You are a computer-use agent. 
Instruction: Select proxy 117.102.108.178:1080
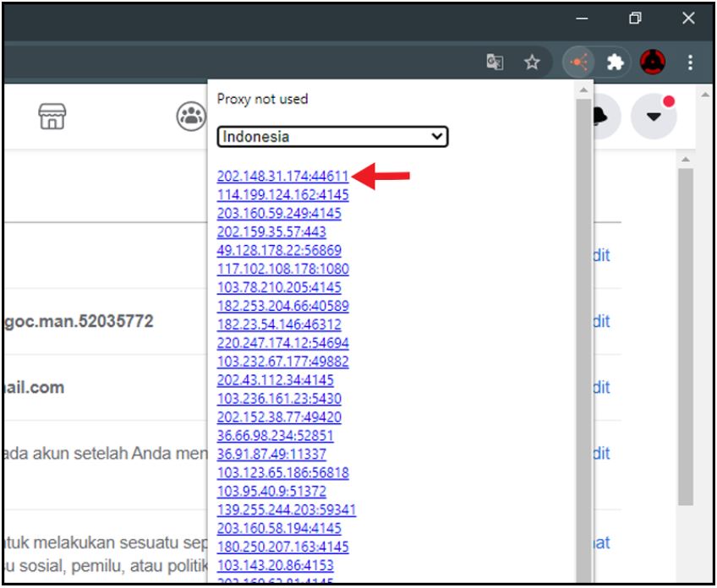pos(282,269)
